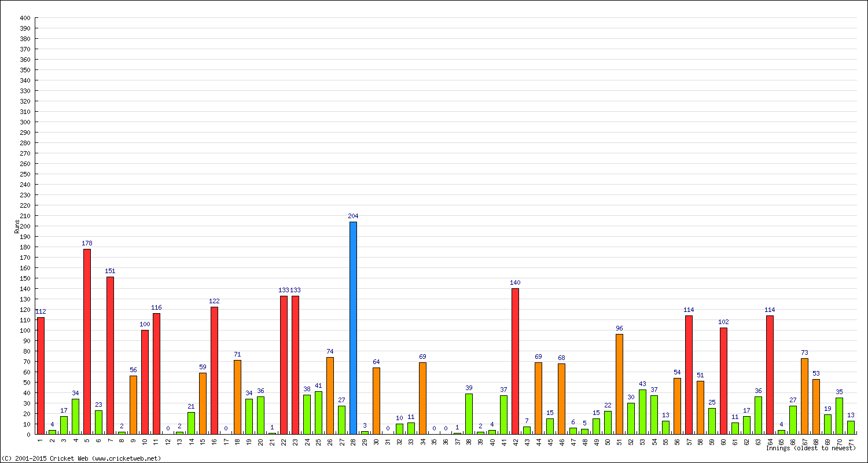Click the orange bar for innings 30
868x463 pixels.
click(376, 400)
